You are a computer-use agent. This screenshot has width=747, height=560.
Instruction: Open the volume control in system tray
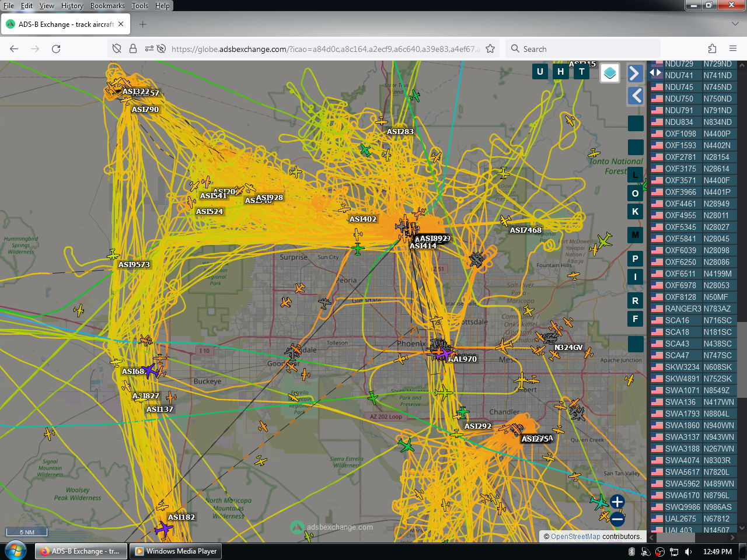click(x=688, y=551)
